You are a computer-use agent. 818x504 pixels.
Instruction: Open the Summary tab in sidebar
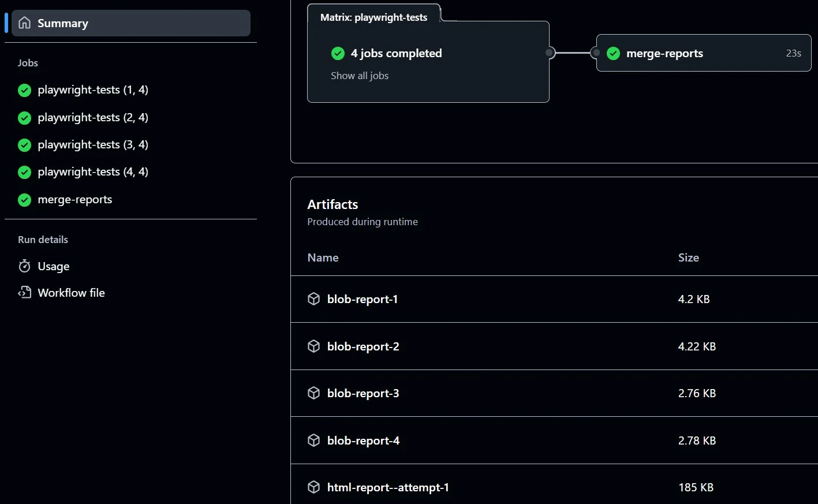(x=130, y=23)
